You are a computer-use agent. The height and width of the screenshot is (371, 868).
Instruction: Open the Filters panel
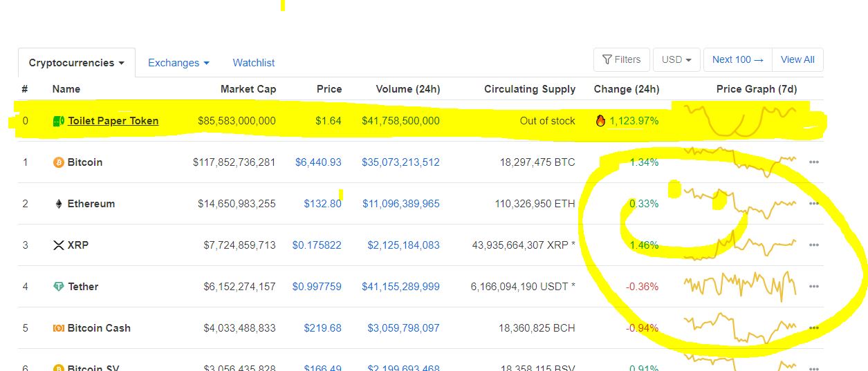[621, 59]
